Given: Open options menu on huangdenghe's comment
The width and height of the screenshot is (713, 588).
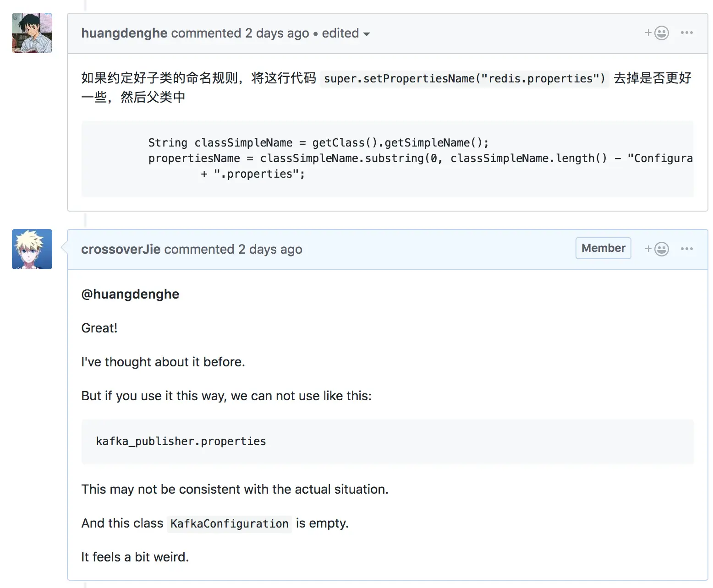Looking at the screenshot, I should point(686,33).
